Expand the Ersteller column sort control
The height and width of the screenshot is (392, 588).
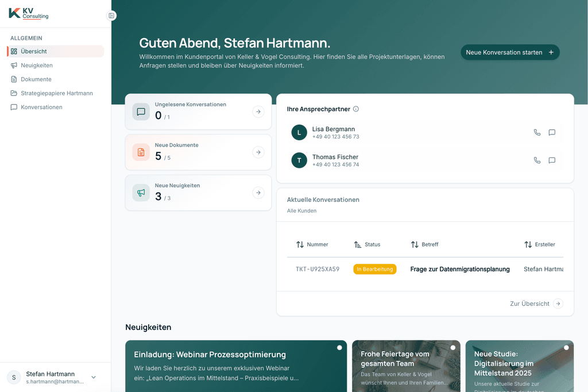click(x=527, y=244)
